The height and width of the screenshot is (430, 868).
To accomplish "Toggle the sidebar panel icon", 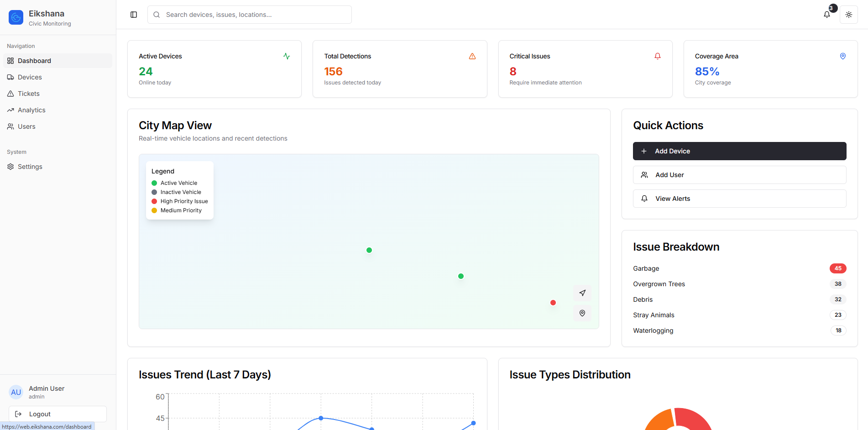I will [134, 15].
